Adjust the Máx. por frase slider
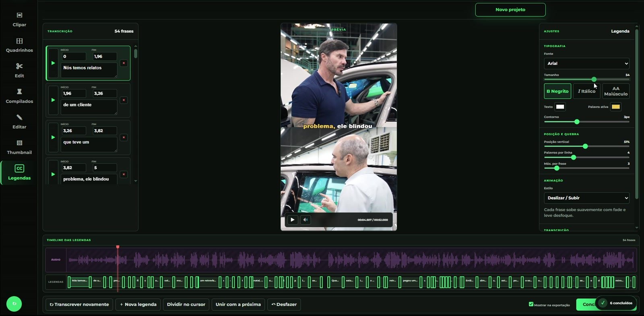The image size is (644, 316). click(586, 168)
